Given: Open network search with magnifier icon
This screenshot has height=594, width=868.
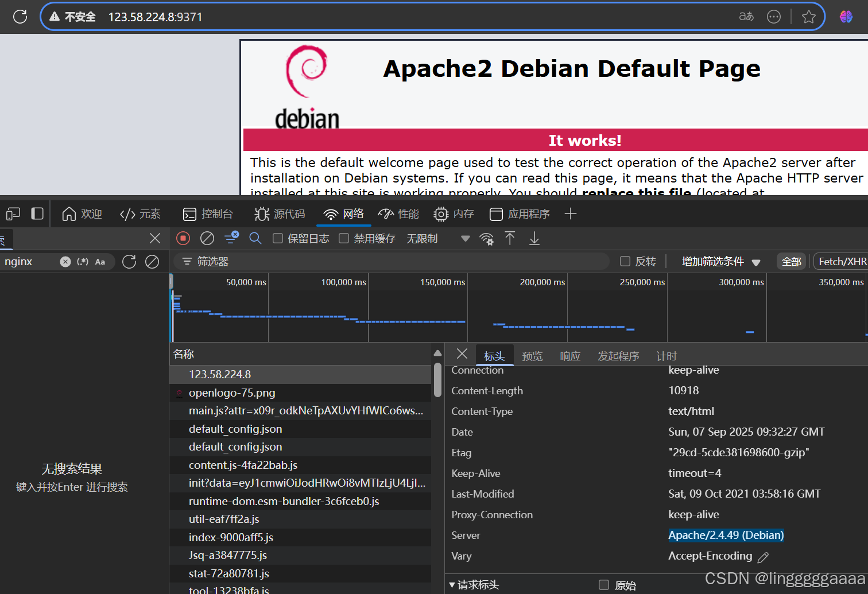Looking at the screenshot, I should (x=255, y=238).
